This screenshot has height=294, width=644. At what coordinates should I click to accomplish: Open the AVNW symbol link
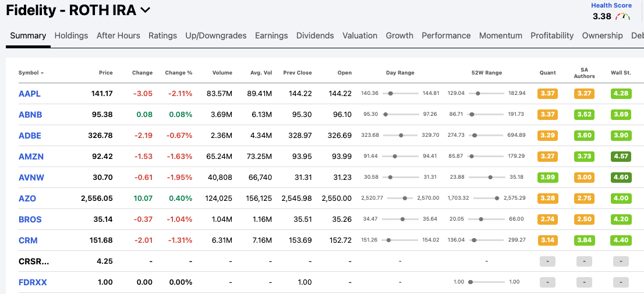[x=31, y=178]
